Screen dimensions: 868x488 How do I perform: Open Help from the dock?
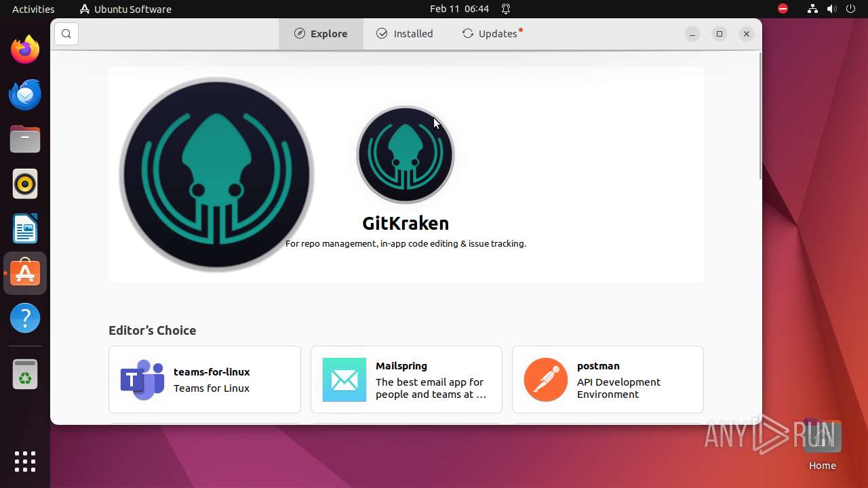(25, 319)
